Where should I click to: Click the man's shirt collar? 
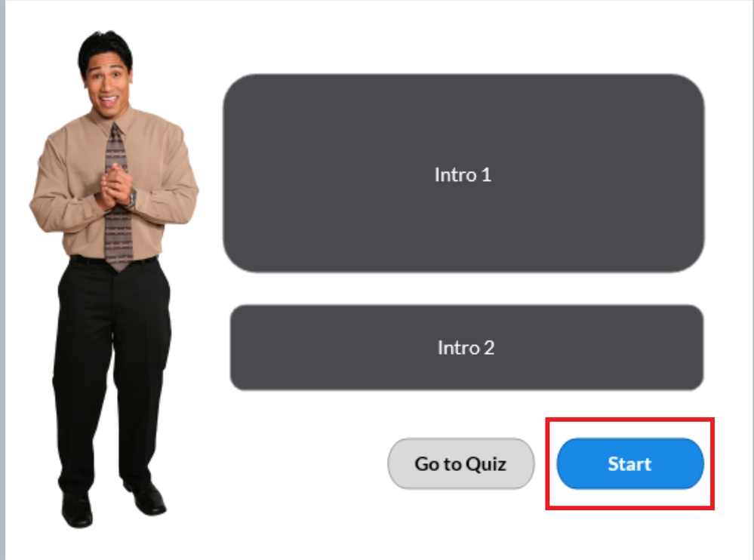point(112,122)
